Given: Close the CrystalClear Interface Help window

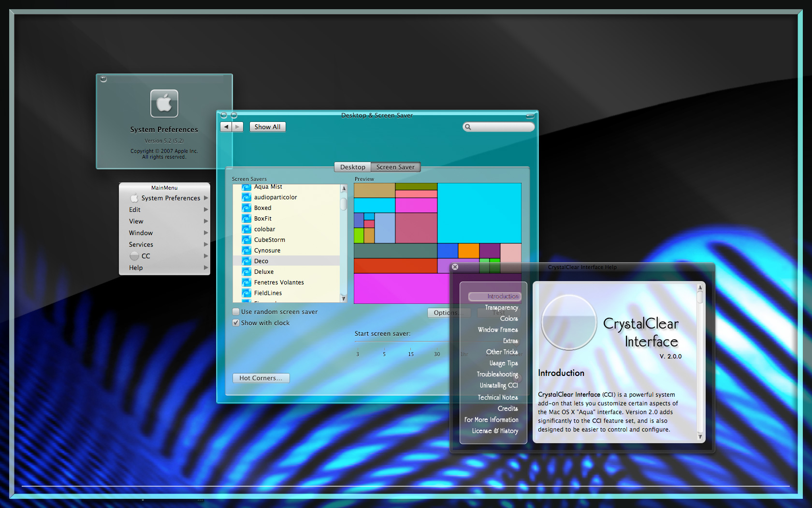Looking at the screenshot, I should point(455,267).
